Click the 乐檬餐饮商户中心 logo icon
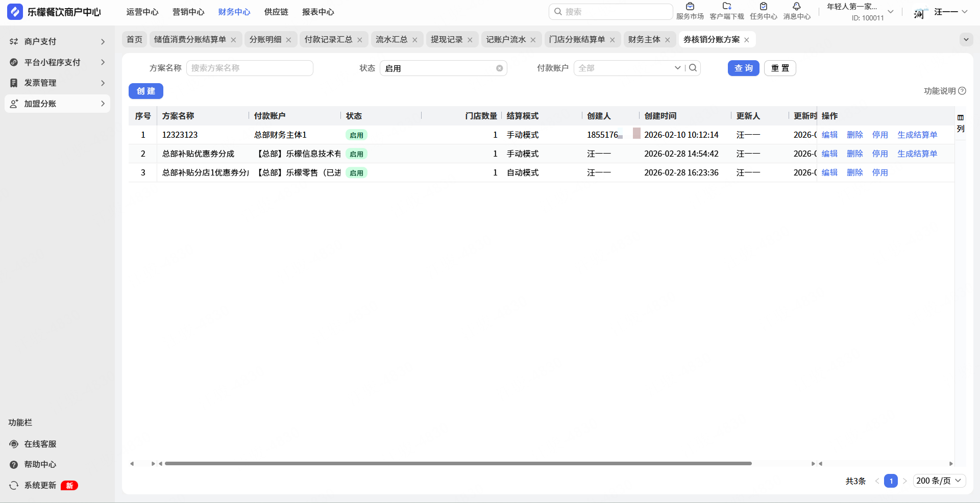Screen dimensions: 980x503 click(15, 12)
